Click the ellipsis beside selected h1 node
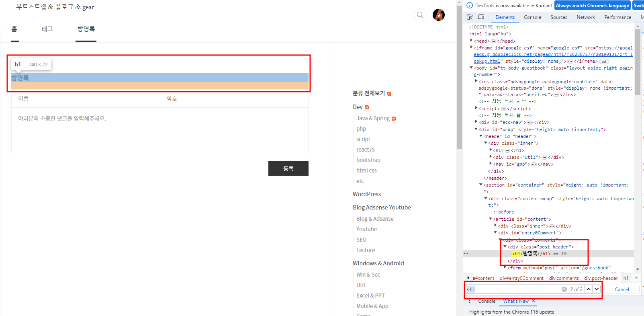This screenshot has width=644, height=316. click(466, 253)
